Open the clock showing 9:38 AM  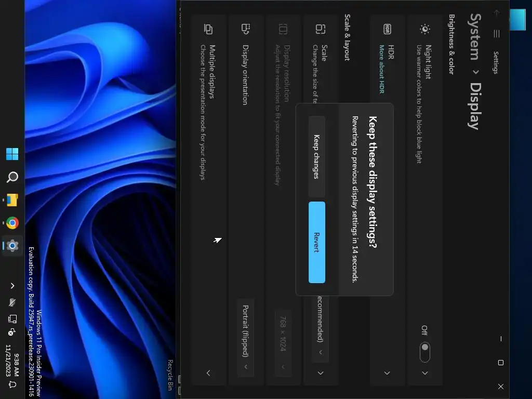(x=12, y=361)
